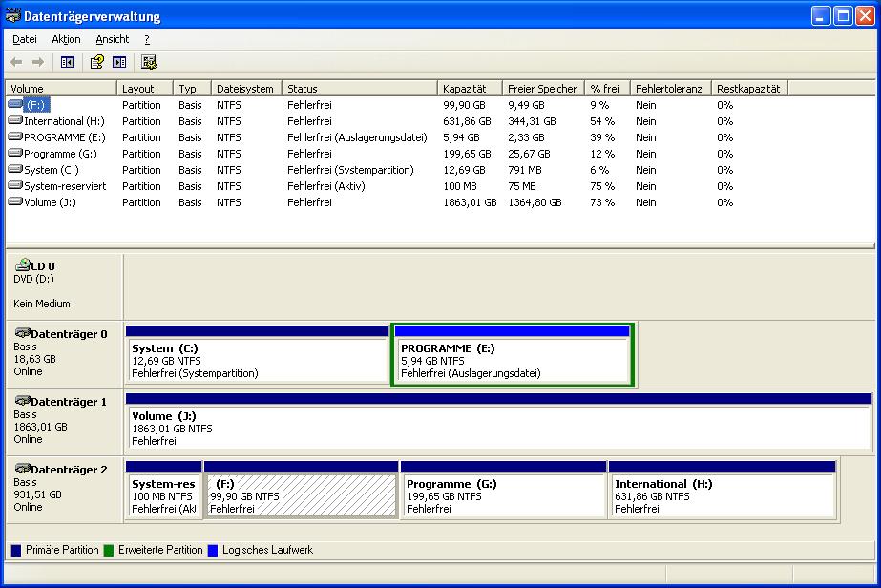Sort by the Layout column header

[144, 89]
